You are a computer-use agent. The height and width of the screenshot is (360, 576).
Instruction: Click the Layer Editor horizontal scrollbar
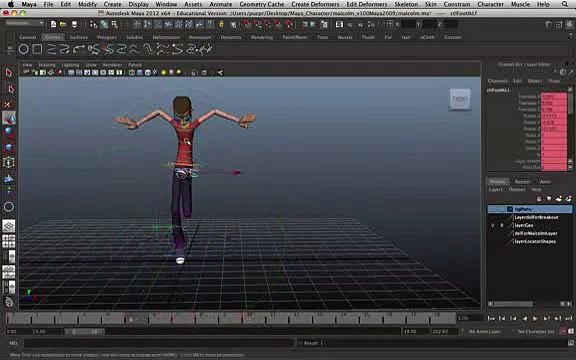click(513, 304)
